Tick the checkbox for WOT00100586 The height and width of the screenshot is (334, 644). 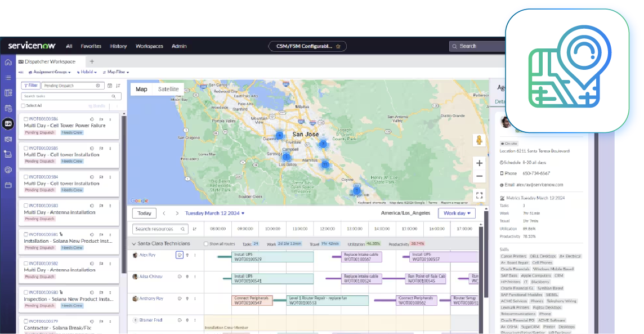[26, 119]
